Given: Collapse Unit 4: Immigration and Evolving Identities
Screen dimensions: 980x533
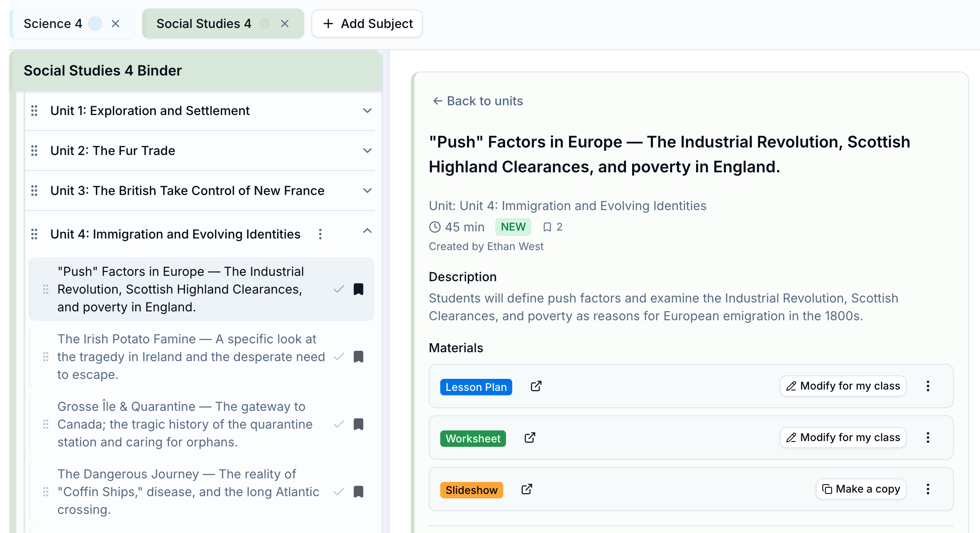Looking at the screenshot, I should click(x=367, y=231).
